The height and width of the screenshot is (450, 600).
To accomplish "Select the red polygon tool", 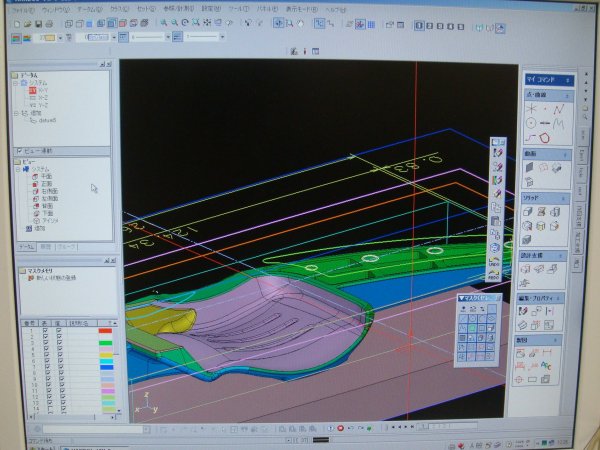I will pos(545,137).
